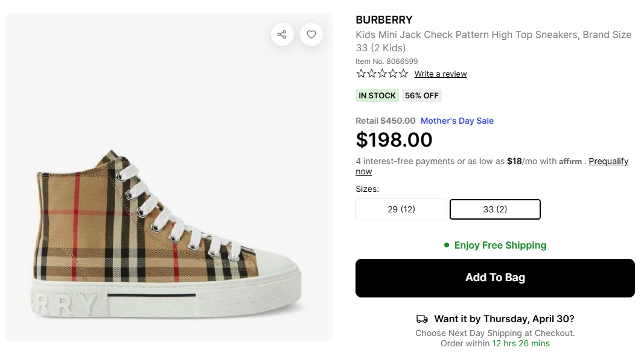Click the Affirm logo
Image resolution: width=644 pixels, height=359 pixels.
pyautogui.click(x=570, y=162)
